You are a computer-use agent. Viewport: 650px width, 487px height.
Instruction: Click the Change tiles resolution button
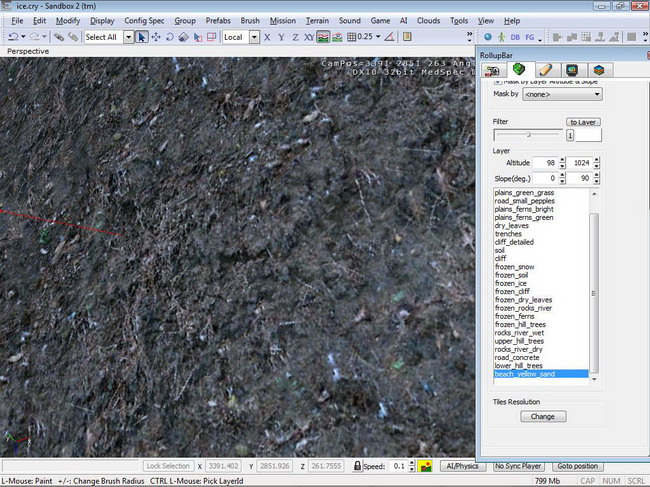point(543,417)
